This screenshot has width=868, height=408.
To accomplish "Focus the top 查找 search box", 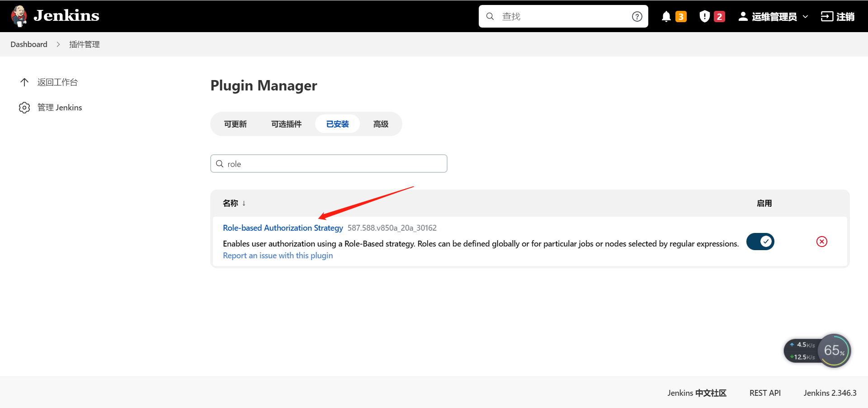I will (563, 16).
